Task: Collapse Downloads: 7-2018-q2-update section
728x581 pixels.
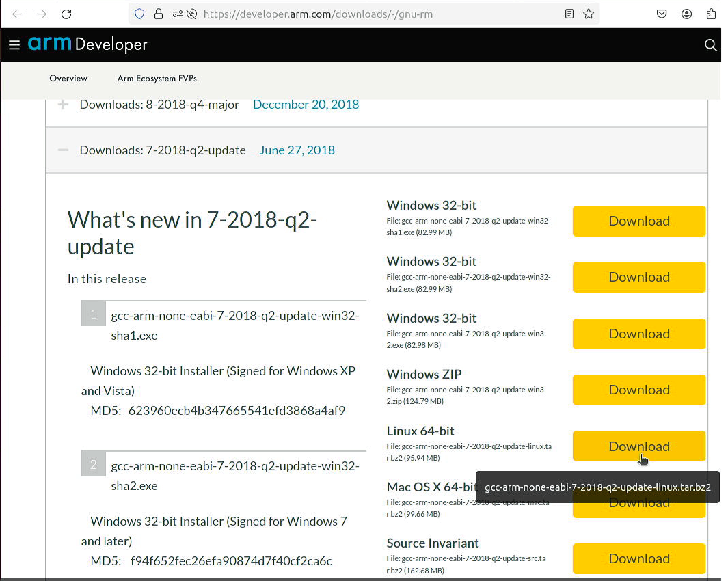Action: (x=63, y=150)
